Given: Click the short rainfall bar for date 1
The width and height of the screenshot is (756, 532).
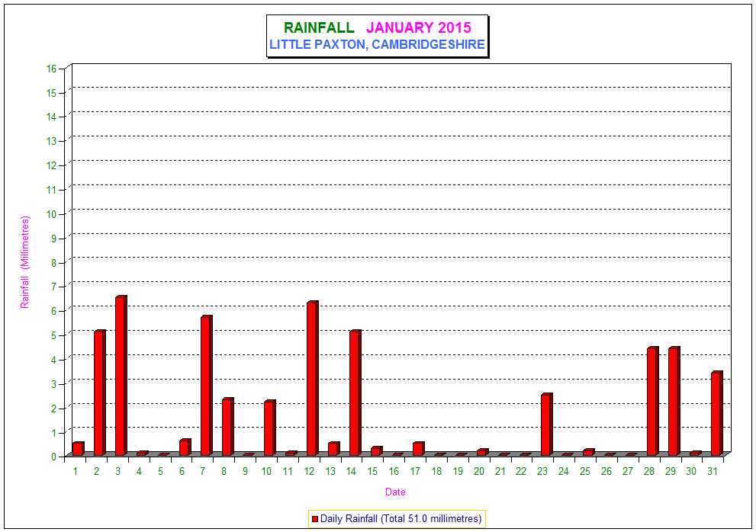Looking at the screenshot, I should (x=78, y=449).
